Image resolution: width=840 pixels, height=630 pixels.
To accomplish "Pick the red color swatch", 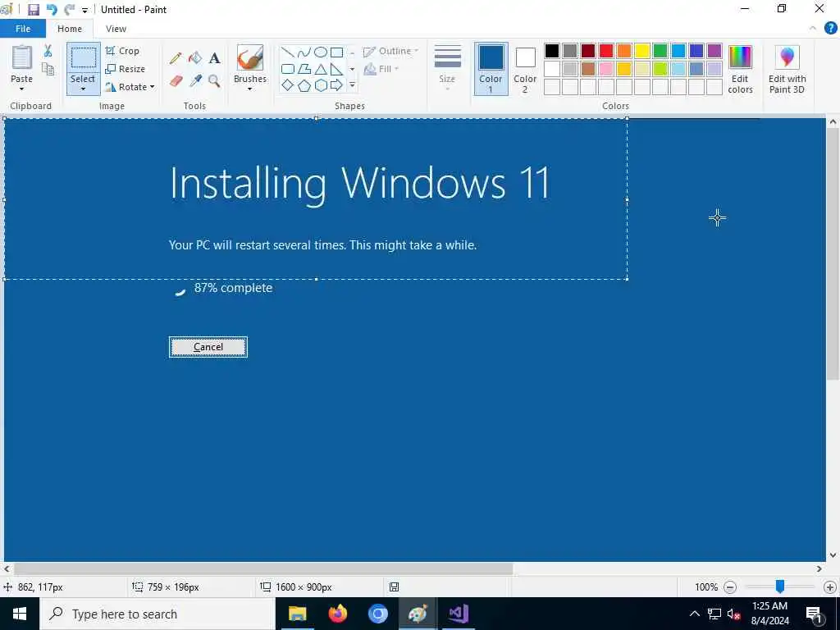I will pos(606,51).
